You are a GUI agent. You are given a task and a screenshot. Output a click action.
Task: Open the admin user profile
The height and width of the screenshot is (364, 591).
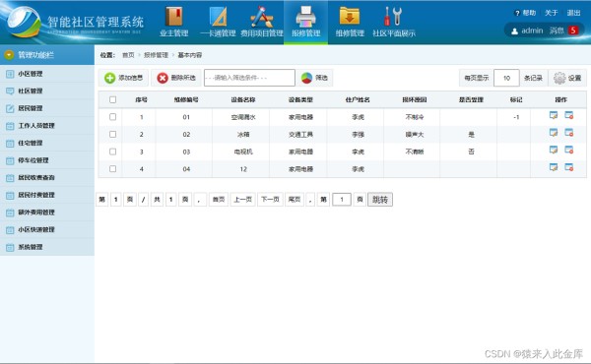[527, 30]
